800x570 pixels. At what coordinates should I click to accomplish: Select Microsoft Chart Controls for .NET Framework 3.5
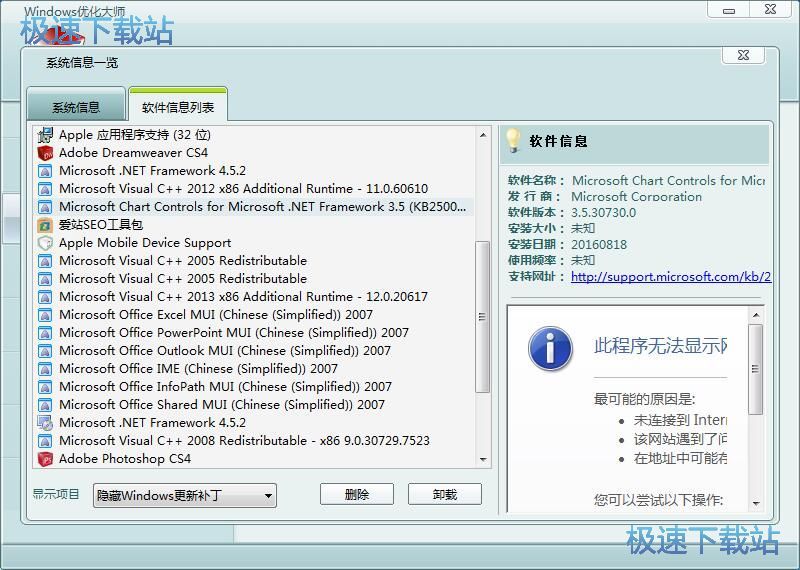point(262,207)
